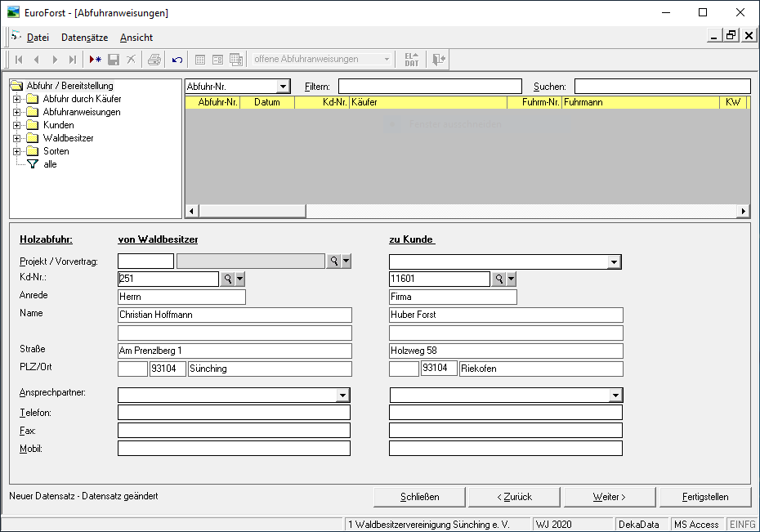
Task: Click EuroForst application icon in title bar
Action: pyautogui.click(x=13, y=12)
